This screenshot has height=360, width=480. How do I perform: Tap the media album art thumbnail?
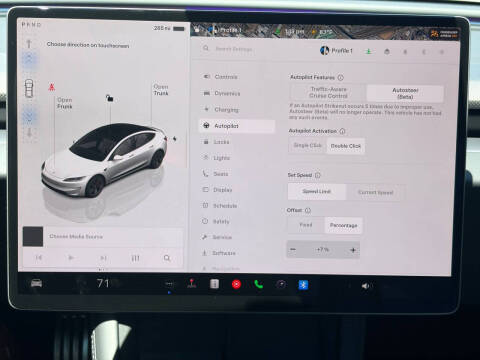point(33,236)
